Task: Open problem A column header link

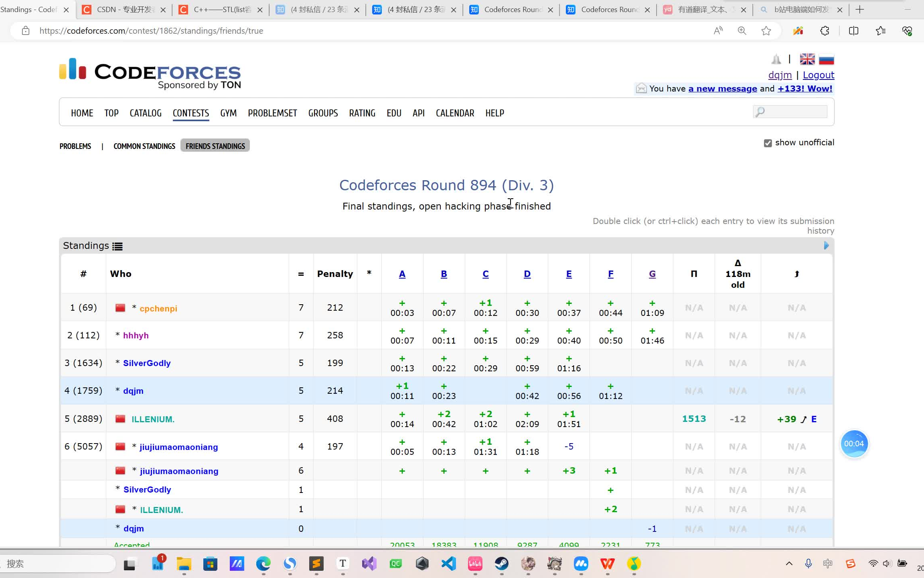Action: 402,274
